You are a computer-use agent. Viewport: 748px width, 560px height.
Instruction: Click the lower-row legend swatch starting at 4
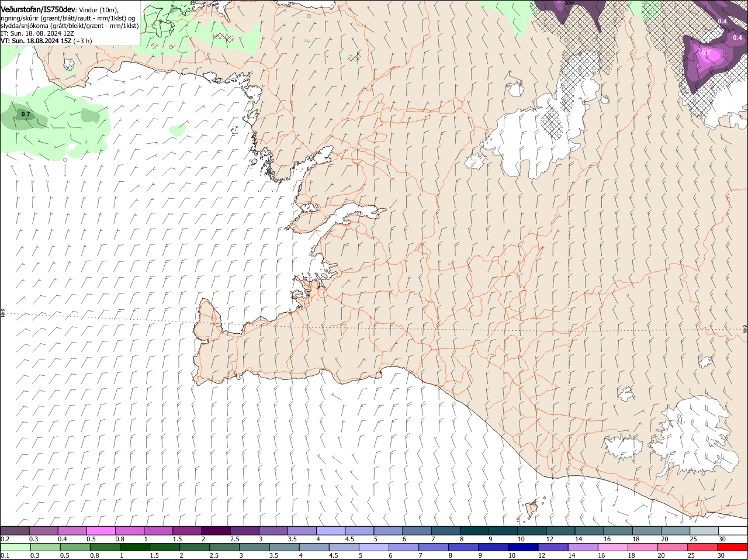314,547
